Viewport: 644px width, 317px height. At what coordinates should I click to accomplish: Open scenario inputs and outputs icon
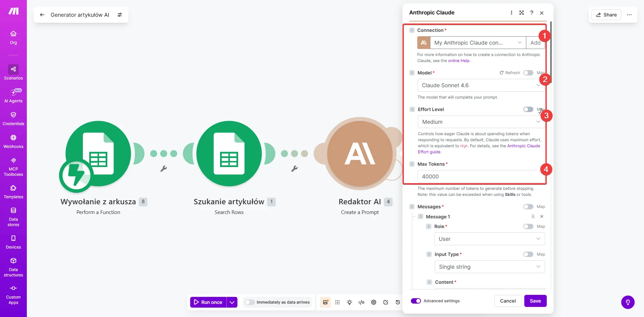pos(362,302)
